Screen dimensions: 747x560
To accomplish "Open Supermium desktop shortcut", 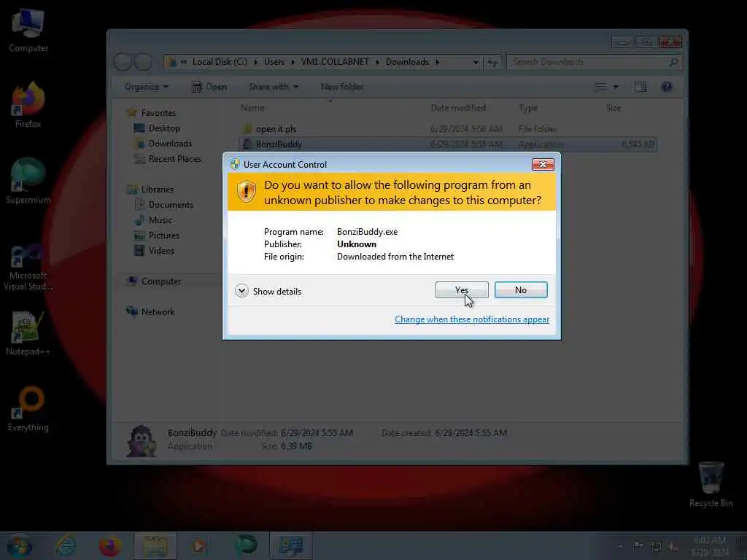I will coord(28,181).
